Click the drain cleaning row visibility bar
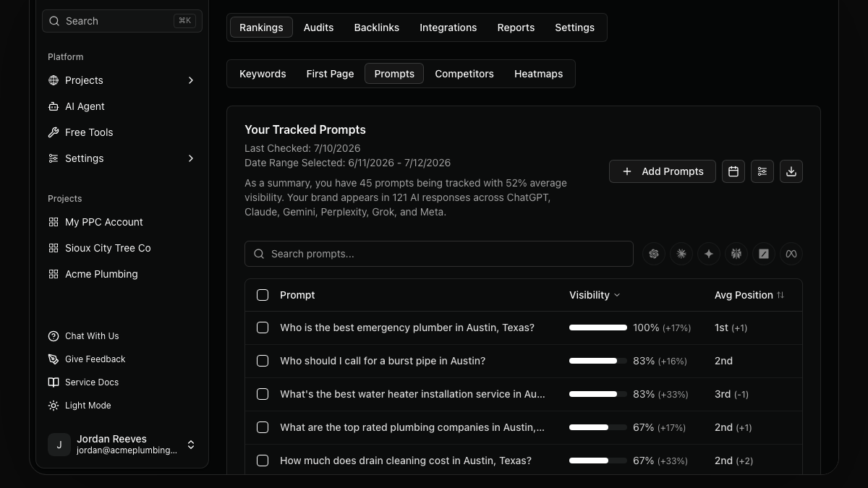Screen dimensions: 868x488 598,461
